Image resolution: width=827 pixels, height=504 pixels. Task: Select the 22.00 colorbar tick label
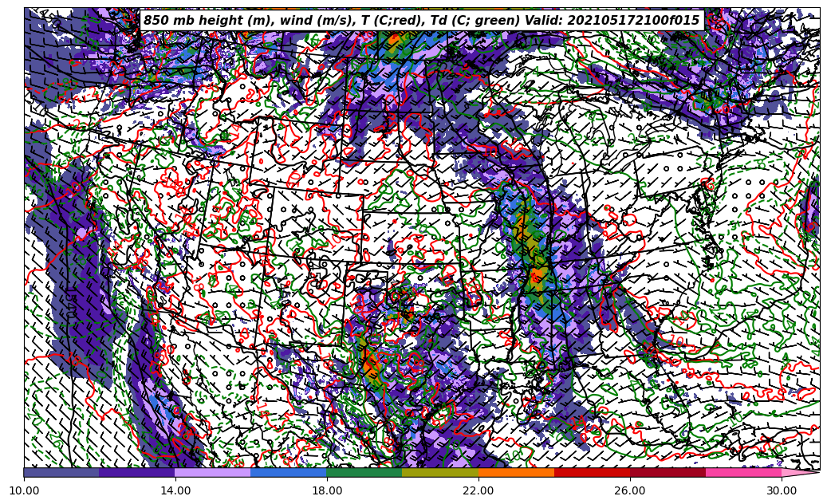tap(478, 491)
